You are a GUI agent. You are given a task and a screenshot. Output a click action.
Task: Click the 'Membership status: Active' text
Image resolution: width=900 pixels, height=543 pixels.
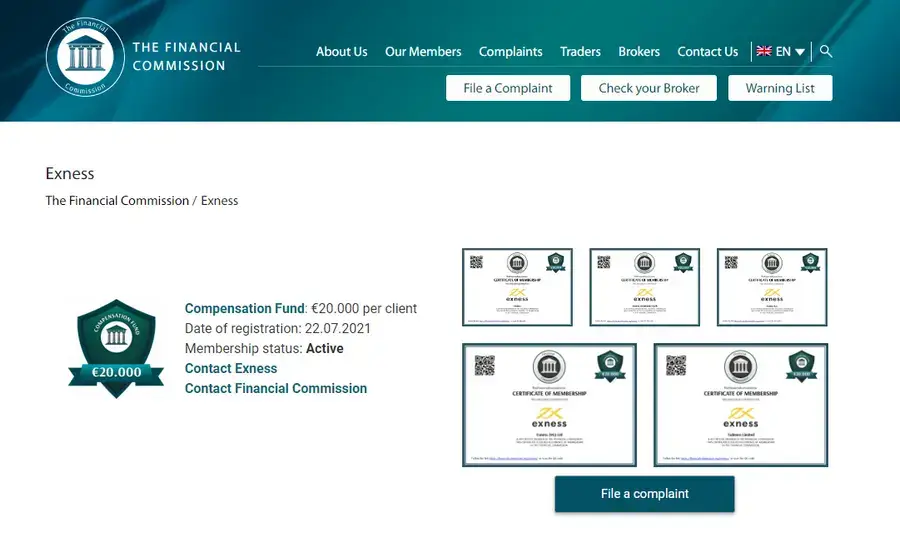[264, 348]
